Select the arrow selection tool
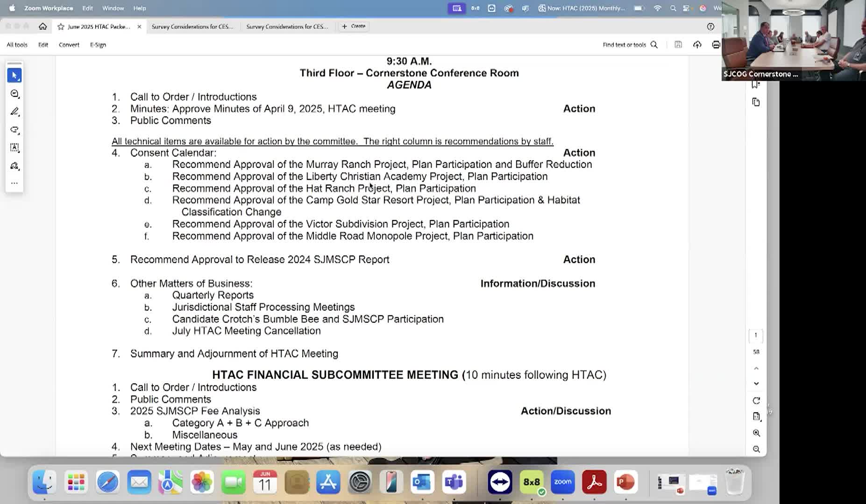This screenshot has width=866, height=504. tap(14, 75)
